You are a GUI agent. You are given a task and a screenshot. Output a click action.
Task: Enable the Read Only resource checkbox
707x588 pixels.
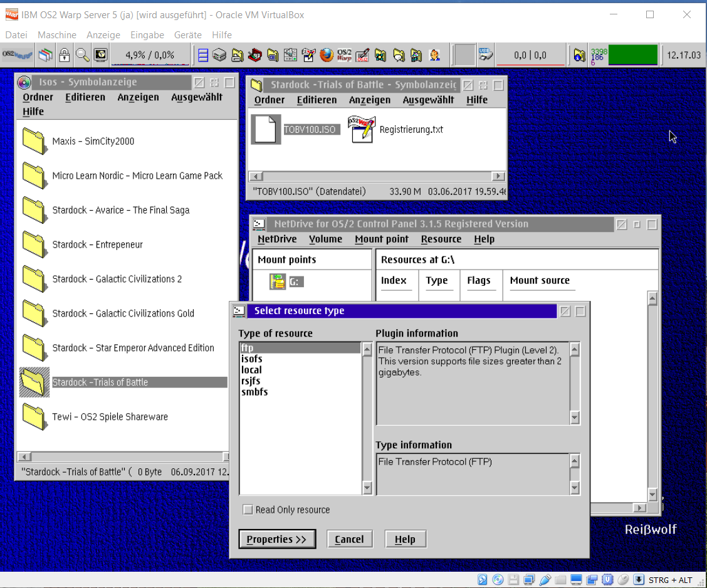point(248,510)
